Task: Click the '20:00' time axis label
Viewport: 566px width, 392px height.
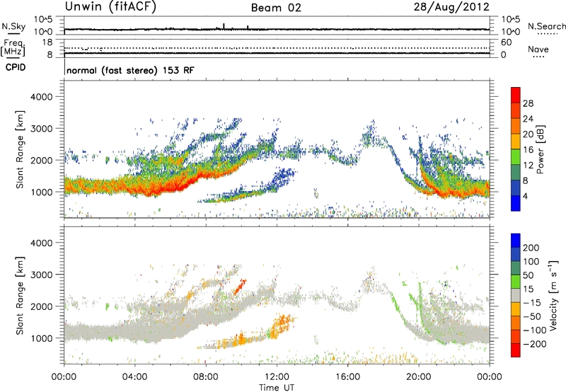Action: 418,377
